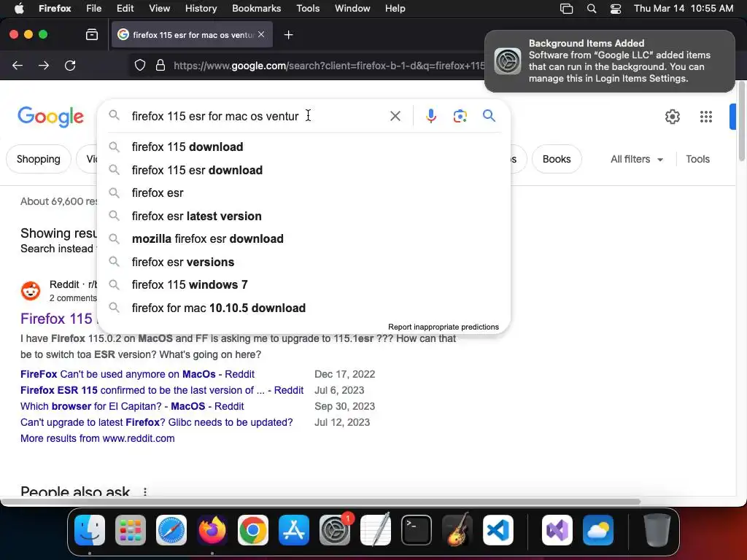Select suggestion 'mozilla firefox esr download'
This screenshot has width=747, height=560.
click(x=303, y=238)
